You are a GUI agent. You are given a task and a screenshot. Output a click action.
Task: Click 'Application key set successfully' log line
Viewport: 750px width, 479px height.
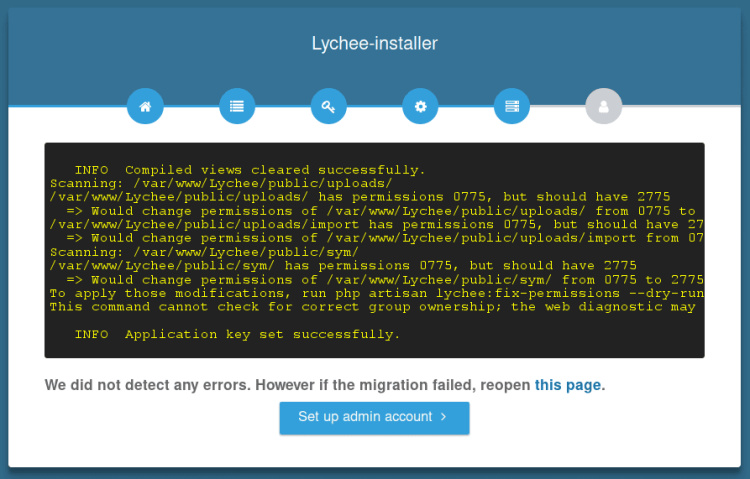pyautogui.click(x=237, y=333)
